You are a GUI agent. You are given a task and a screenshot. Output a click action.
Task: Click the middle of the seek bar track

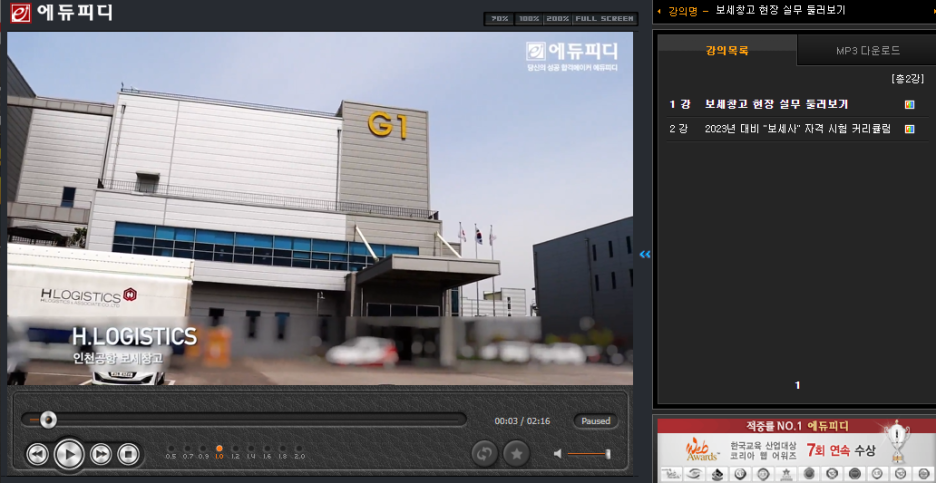click(x=244, y=420)
